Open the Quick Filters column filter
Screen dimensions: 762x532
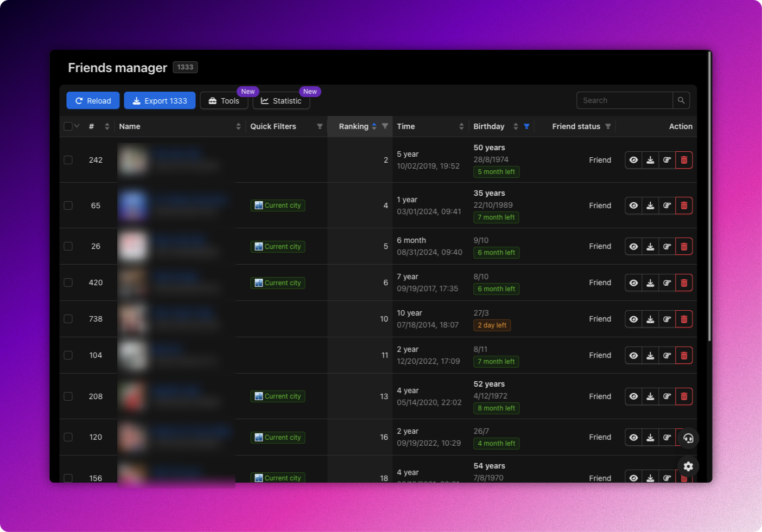pos(320,126)
